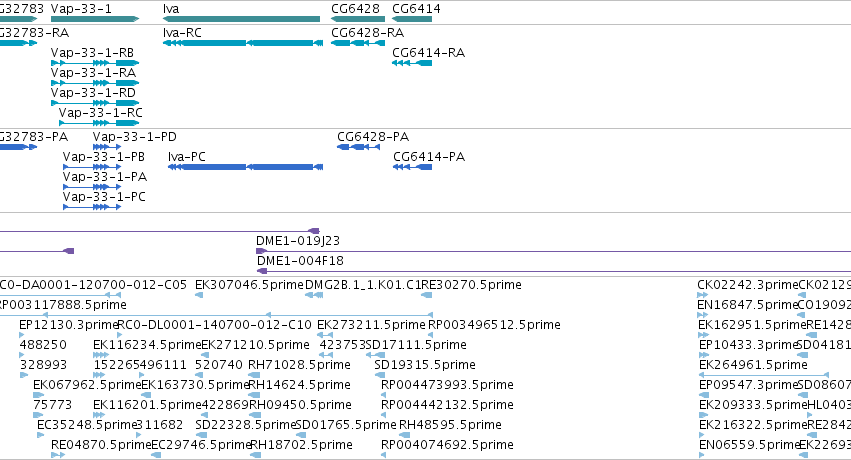Click the RH18702.5prime EST label
The image size is (851, 460).
301,445
